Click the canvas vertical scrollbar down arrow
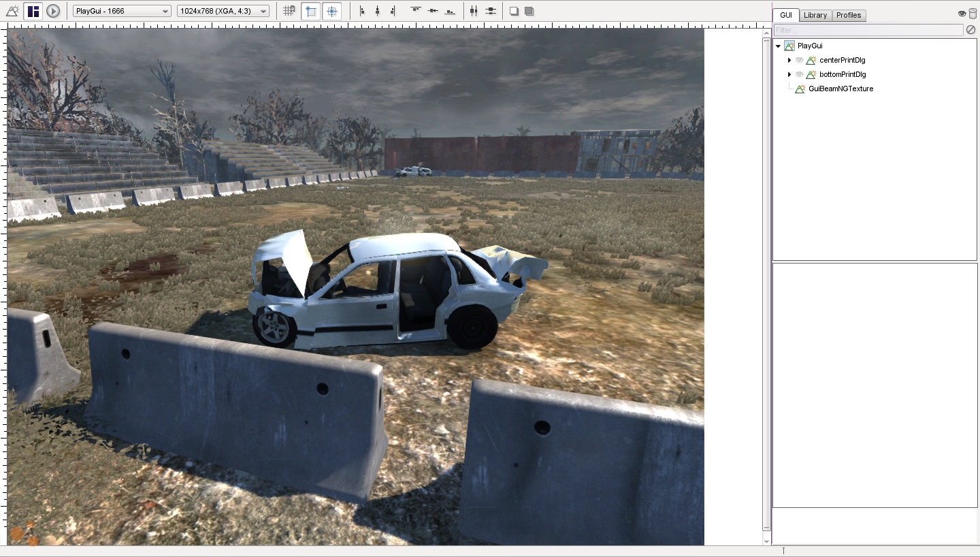980x557 pixels. [767, 541]
